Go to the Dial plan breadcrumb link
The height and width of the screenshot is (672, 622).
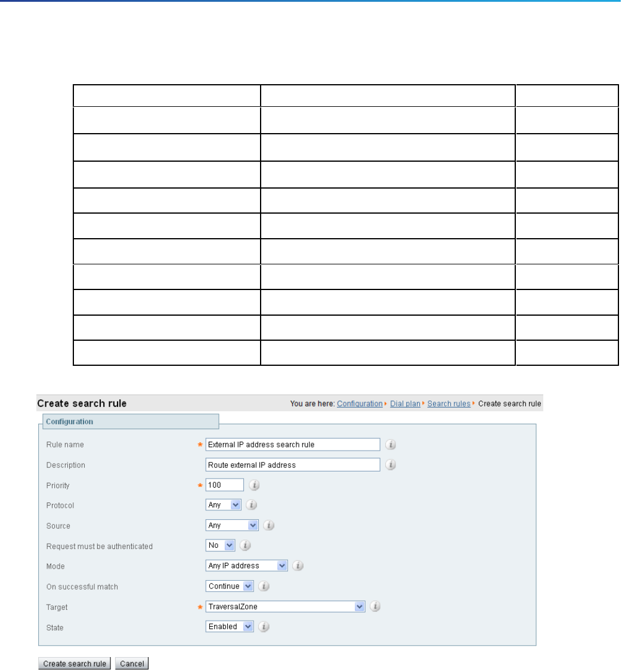point(405,403)
